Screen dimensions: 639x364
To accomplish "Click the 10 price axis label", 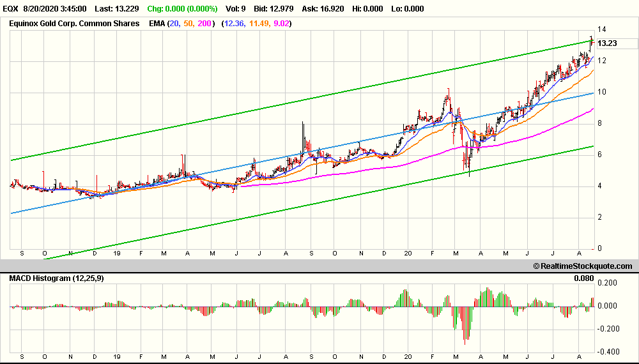I will [x=602, y=92].
